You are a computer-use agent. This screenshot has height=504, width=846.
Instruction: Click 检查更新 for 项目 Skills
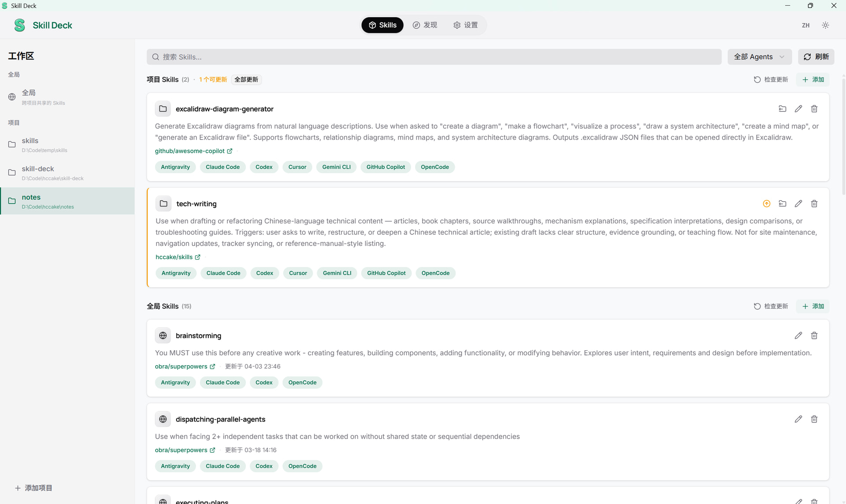click(771, 80)
